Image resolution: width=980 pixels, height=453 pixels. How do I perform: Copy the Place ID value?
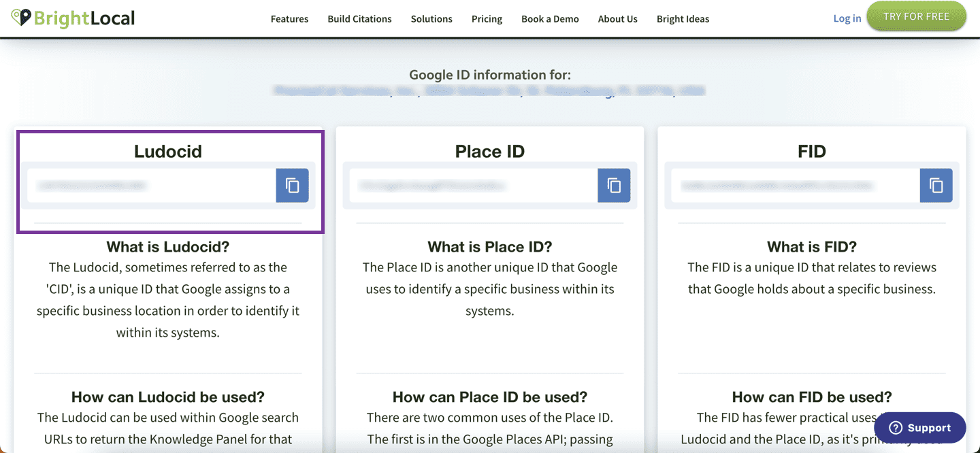614,185
